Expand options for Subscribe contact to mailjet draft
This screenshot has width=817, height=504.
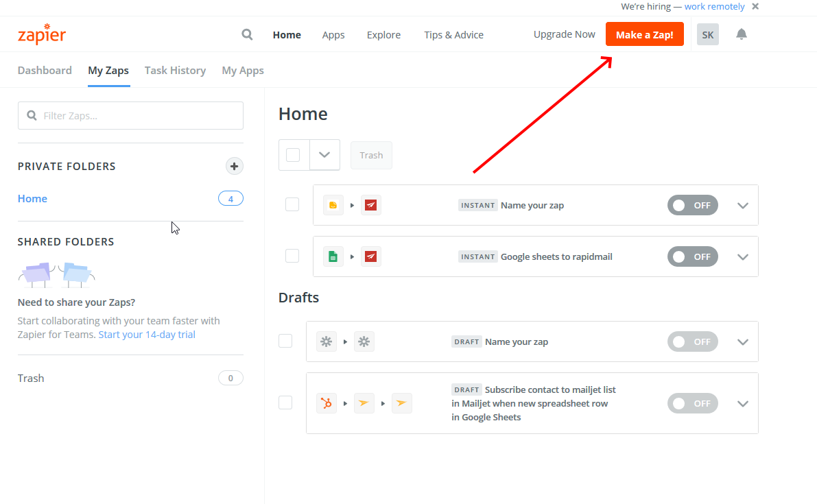click(742, 404)
